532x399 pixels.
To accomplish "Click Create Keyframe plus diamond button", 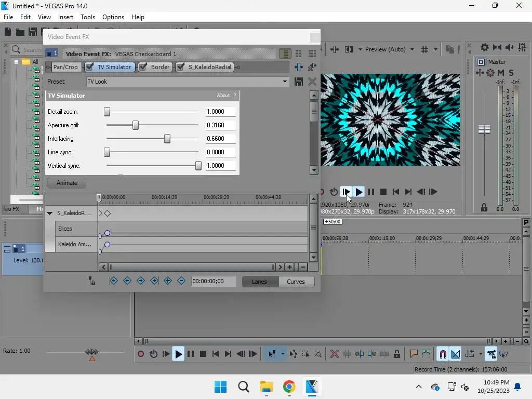I will tap(168, 281).
